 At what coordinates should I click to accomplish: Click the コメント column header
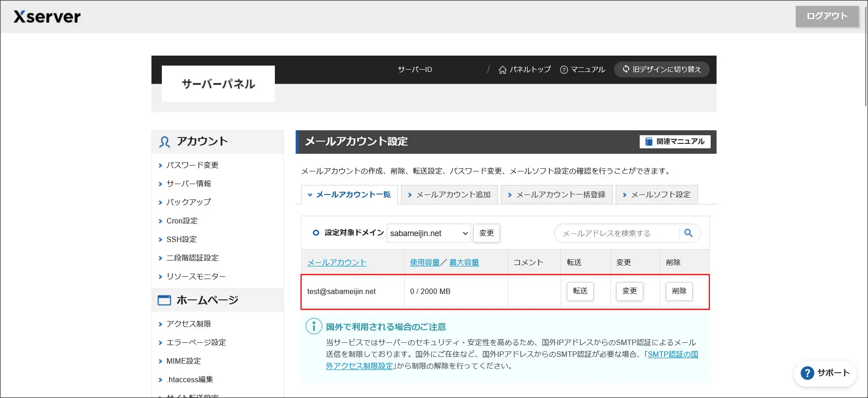(x=528, y=262)
